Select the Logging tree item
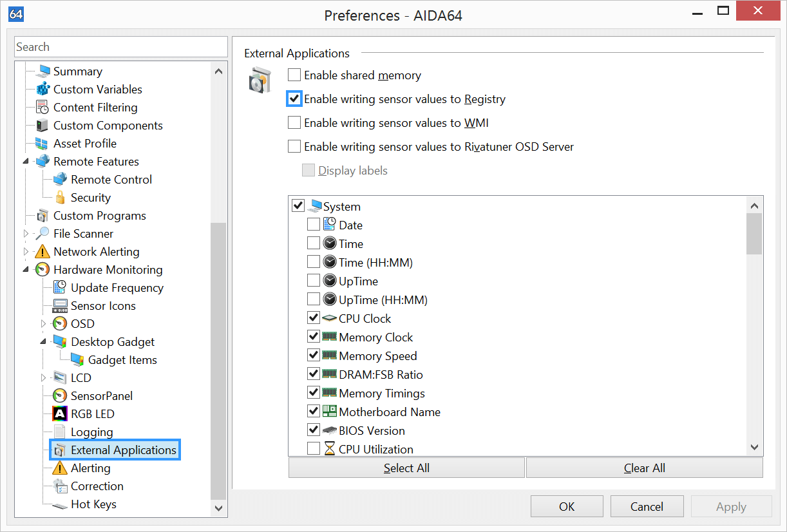This screenshot has height=532, width=787. (x=92, y=432)
